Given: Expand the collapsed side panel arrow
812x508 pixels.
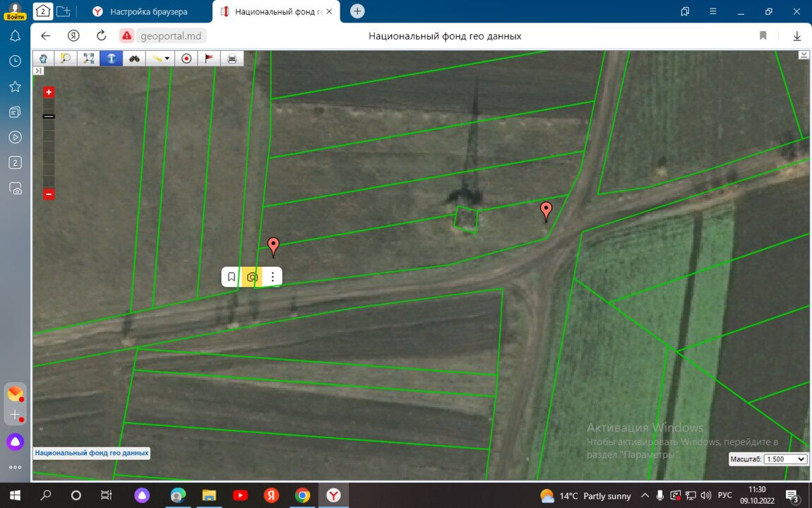Looking at the screenshot, I should [x=38, y=71].
